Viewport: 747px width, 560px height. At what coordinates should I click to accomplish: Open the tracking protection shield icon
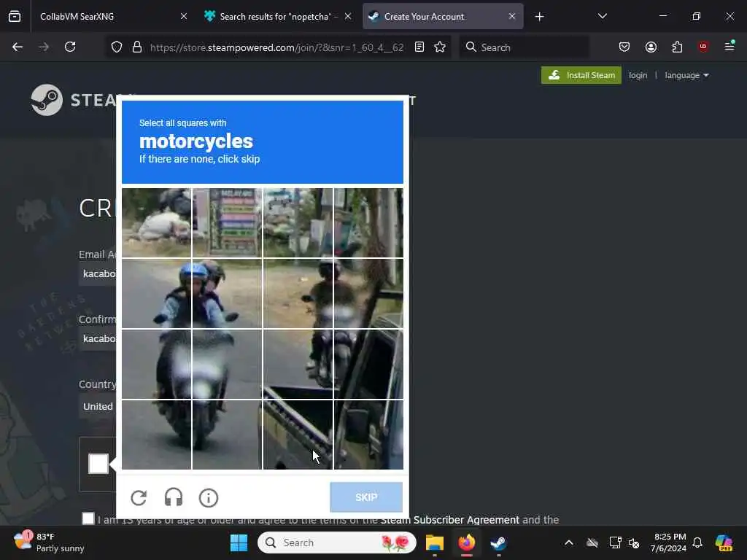pos(117,47)
